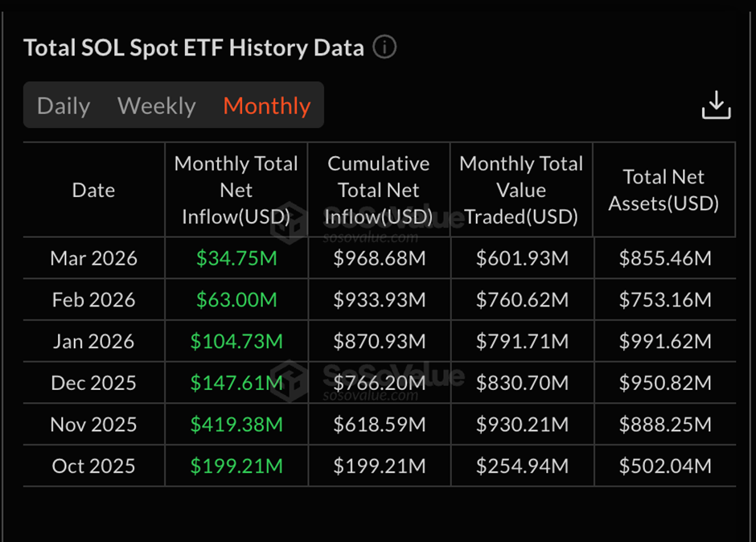Select the Oct 2025 row
This screenshot has width=756, height=542.
93,466
